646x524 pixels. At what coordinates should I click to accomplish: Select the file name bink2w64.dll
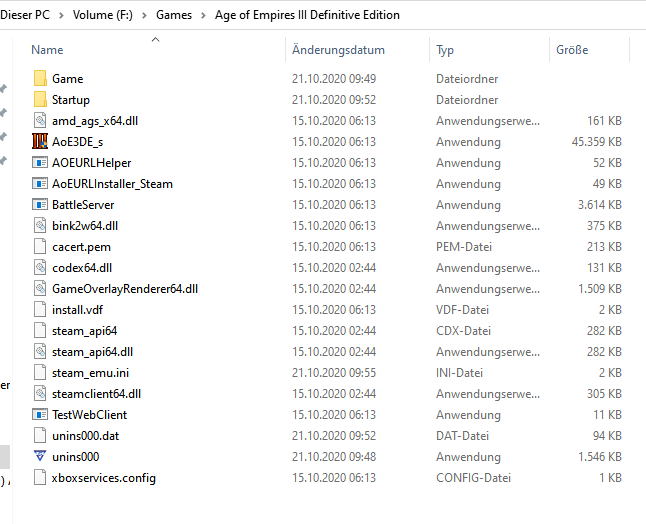coord(85,226)
